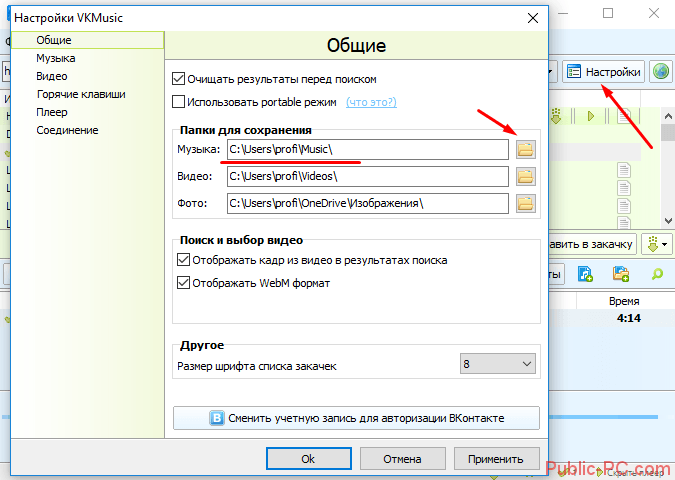This screenshot has height=480, width=675.
Task: Open the Соединение settings section
Action: tap(67, 130)
